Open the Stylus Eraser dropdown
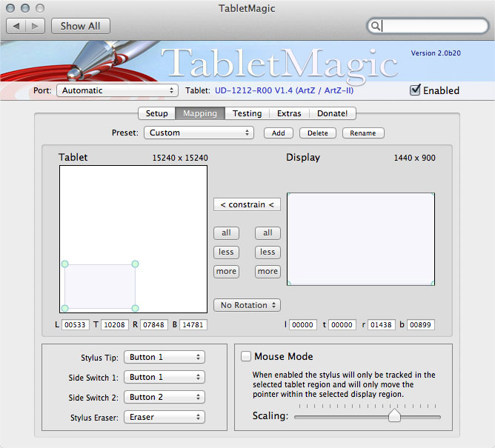 pyautogui.click(x=165, y=417)
